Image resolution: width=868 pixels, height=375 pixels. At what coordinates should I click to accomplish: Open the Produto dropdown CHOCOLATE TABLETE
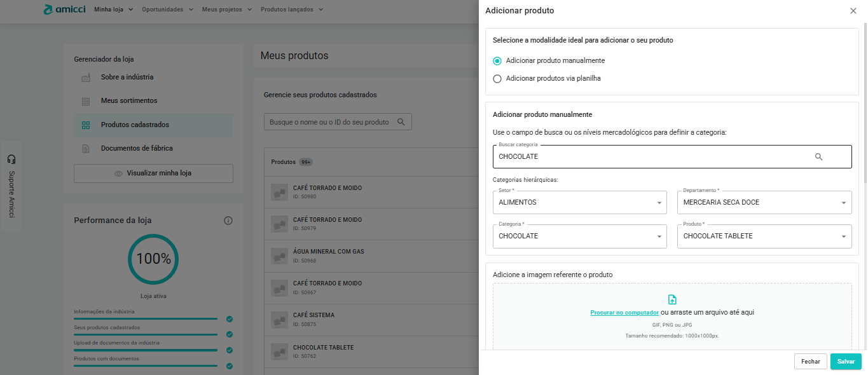tap(764, 236)
